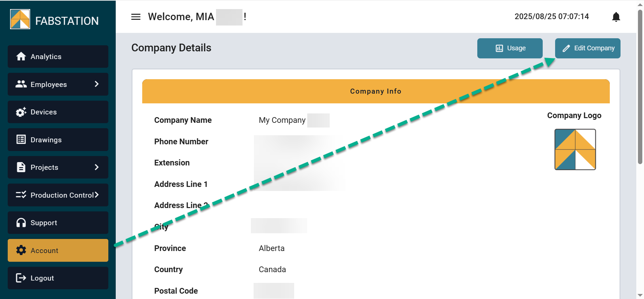Click the Edit Company button
This screenshot has height=299, width=644.
pos(588,48)
